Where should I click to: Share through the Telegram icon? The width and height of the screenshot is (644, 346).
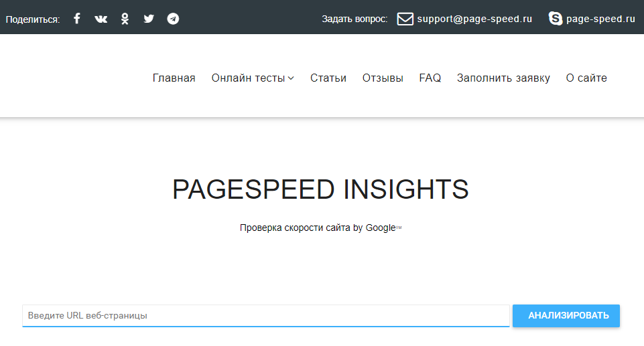(173, 19)
